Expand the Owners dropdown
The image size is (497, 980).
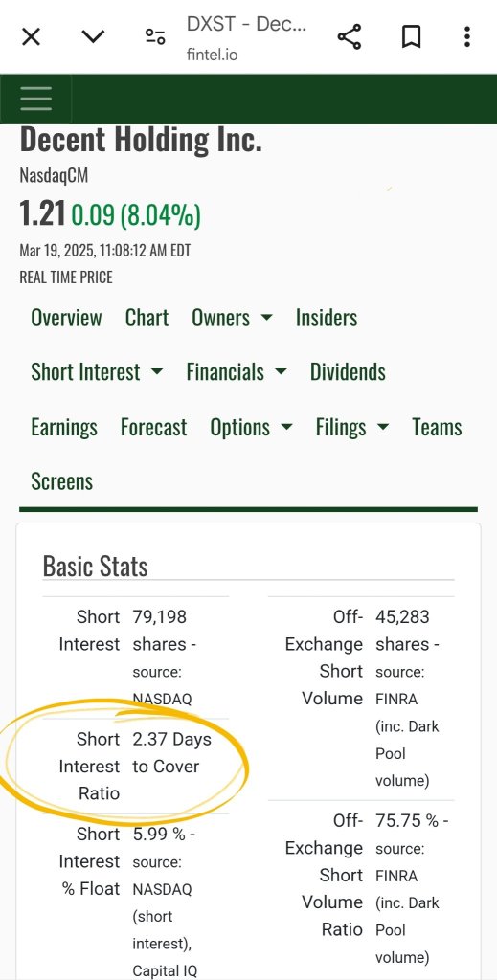(232, 318)
